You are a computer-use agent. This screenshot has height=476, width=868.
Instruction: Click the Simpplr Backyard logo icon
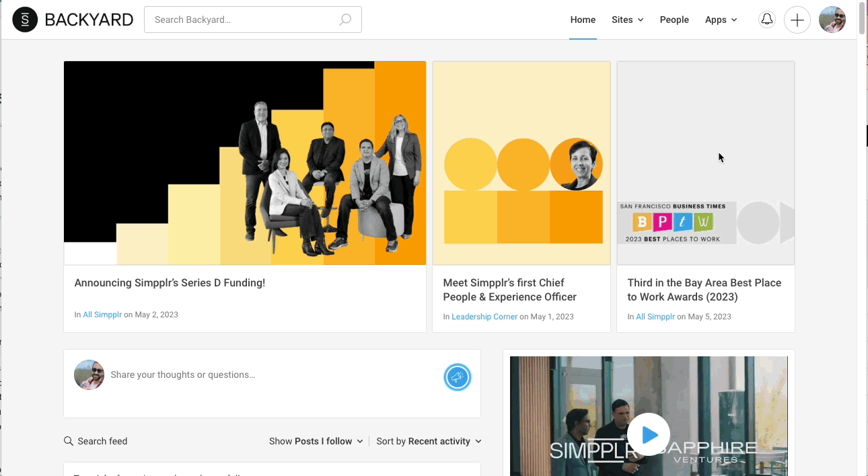(25, 19)
